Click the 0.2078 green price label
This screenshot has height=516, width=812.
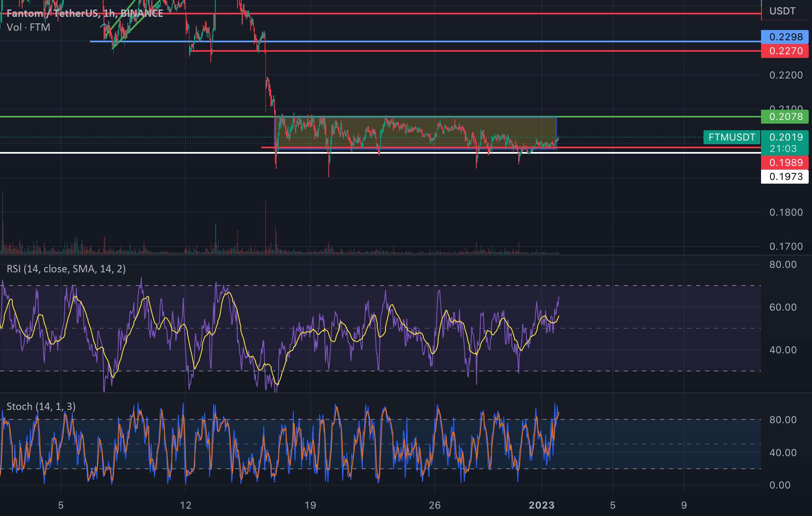click(784, 117)
